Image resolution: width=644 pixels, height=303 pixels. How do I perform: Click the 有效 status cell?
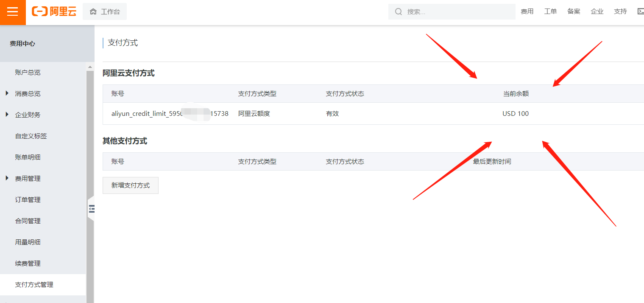coord(332,114)
